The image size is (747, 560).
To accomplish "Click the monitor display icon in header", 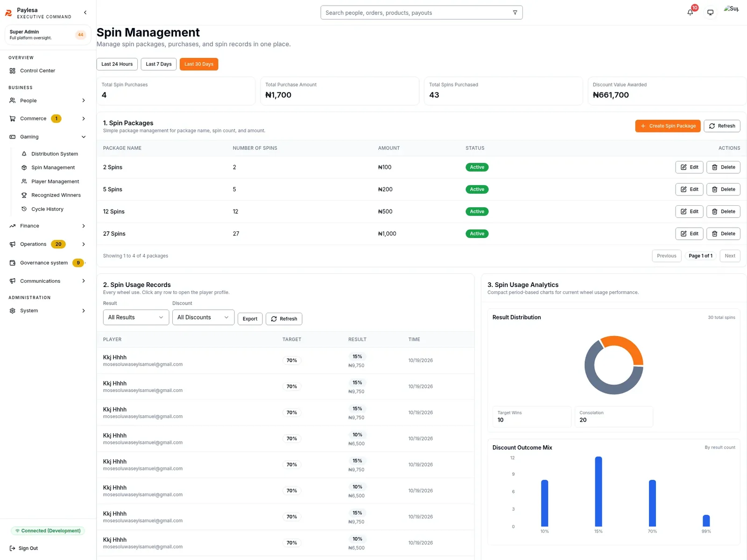I will [710, 13].
